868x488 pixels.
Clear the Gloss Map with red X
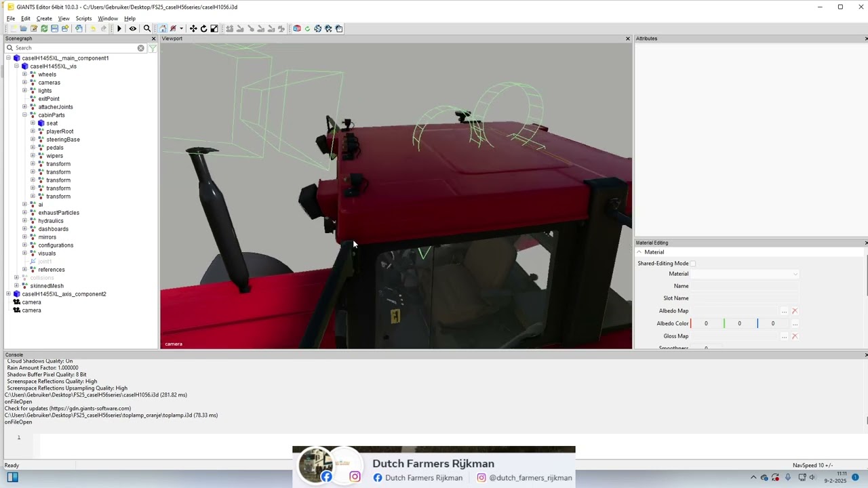(x=795, y=336)
